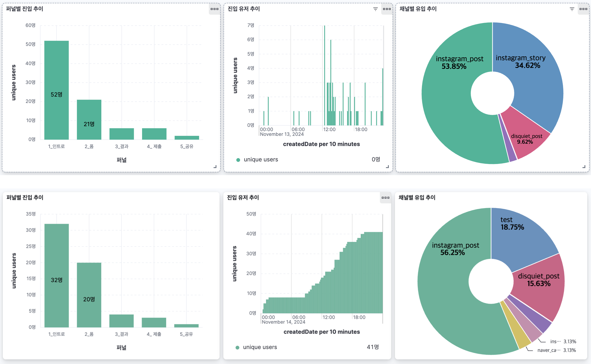Click the unique users legend dot showing 41명
This screenshot has height=364, width=591.
pos(237,347)
